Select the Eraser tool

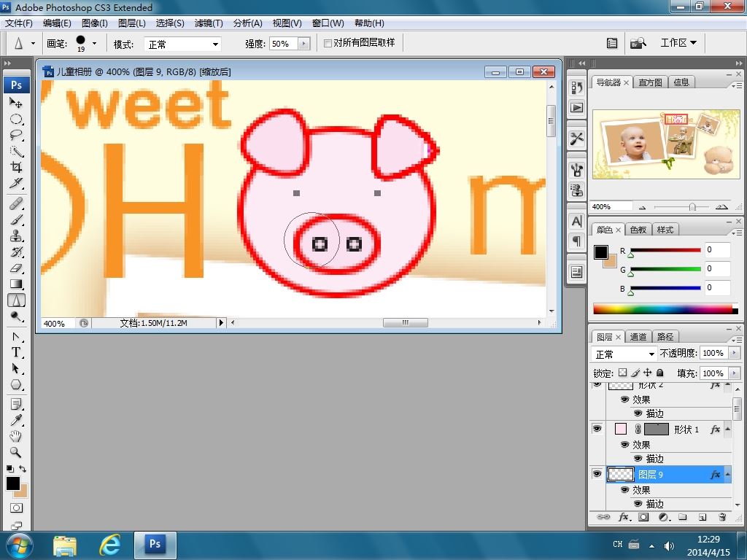click(16, 268)
